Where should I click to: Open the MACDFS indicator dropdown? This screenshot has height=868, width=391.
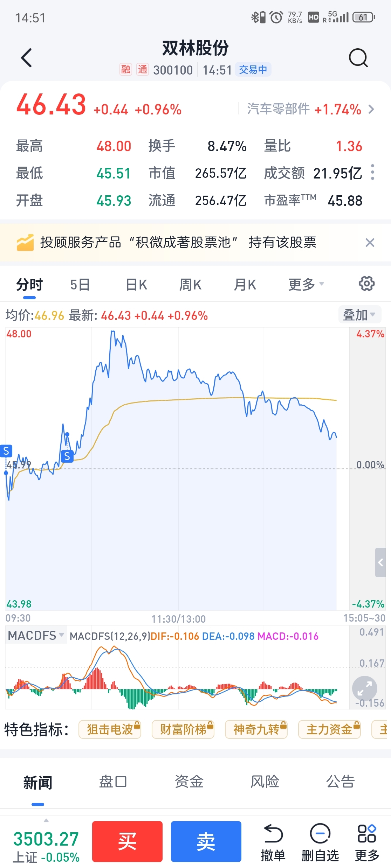36,635
